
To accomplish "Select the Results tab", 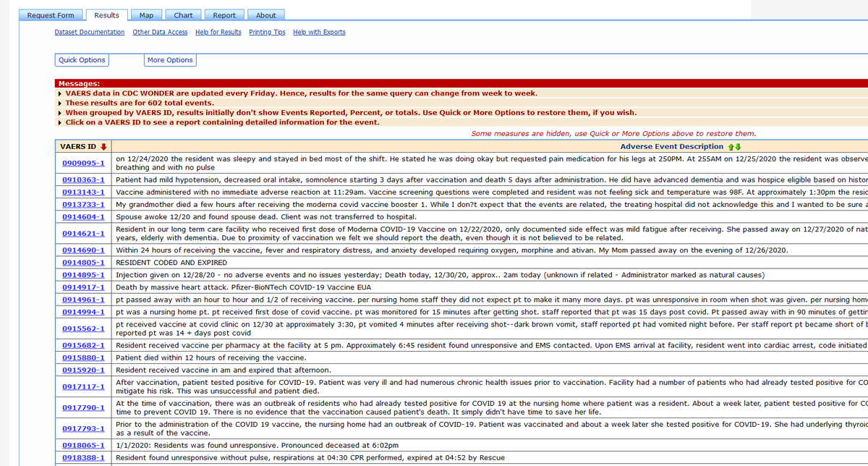I will point(107,15).
